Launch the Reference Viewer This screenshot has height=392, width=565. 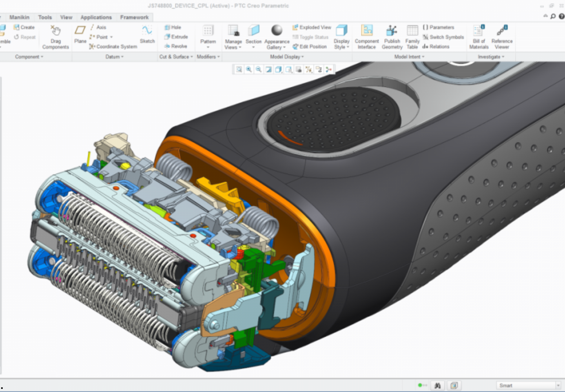[502, 37]
